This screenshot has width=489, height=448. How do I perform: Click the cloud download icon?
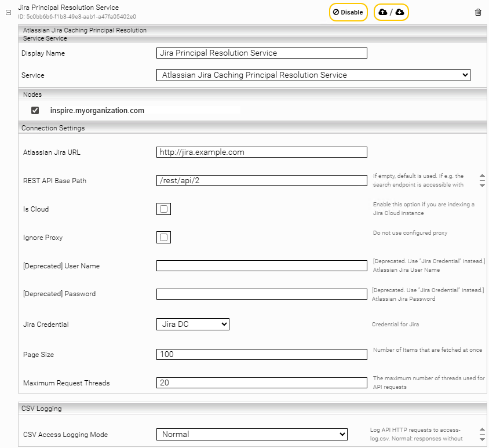400,12
